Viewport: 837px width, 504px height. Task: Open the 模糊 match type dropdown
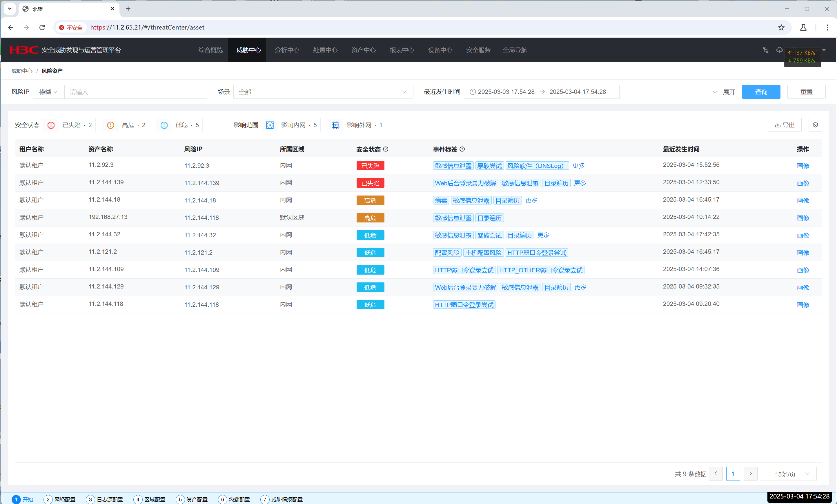point(49,92)
